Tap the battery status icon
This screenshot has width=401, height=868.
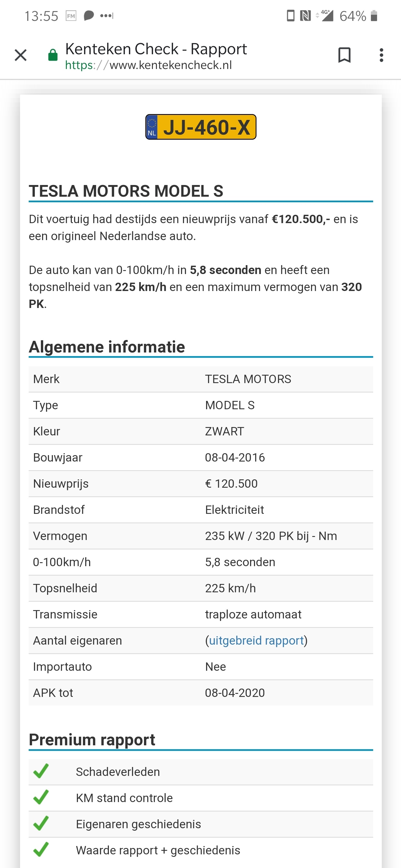tap(374, 16)
